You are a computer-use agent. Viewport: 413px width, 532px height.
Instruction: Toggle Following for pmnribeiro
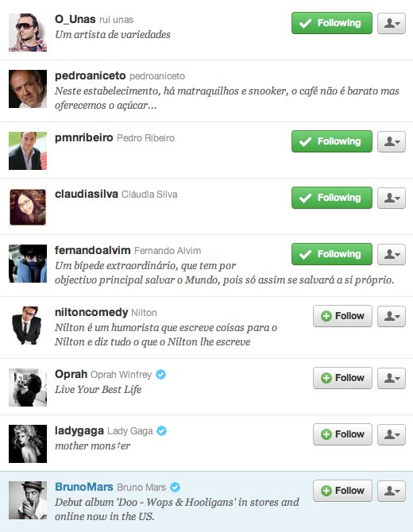(x=332, y=141)
